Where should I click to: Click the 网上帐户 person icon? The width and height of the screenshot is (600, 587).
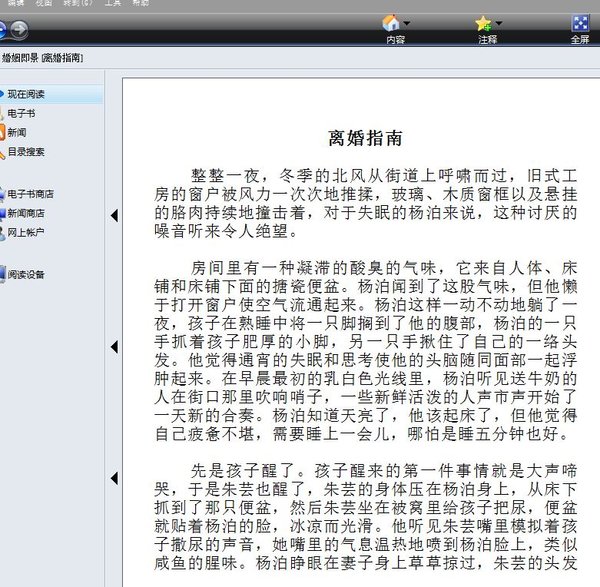(x=2, y=233)
